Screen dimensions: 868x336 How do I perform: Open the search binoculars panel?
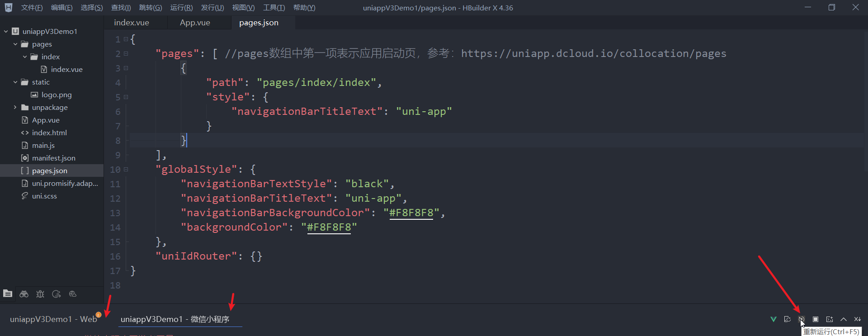click(24, 294)
